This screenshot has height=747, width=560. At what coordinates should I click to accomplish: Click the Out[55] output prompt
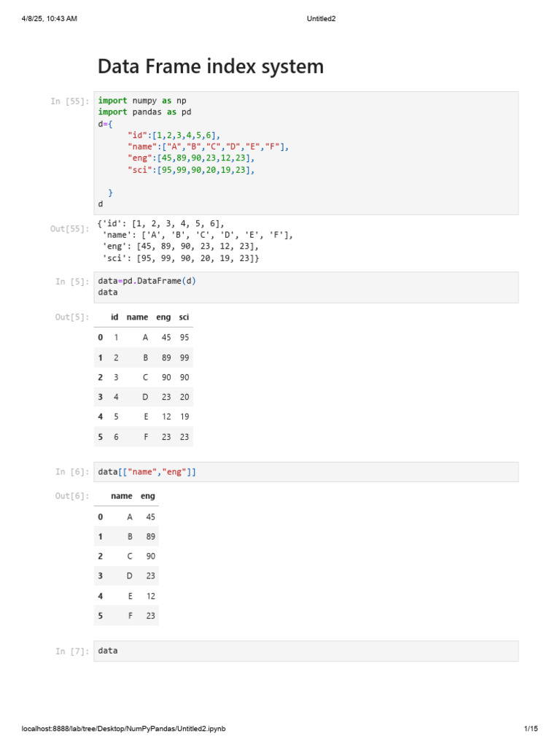pos(70,229)
